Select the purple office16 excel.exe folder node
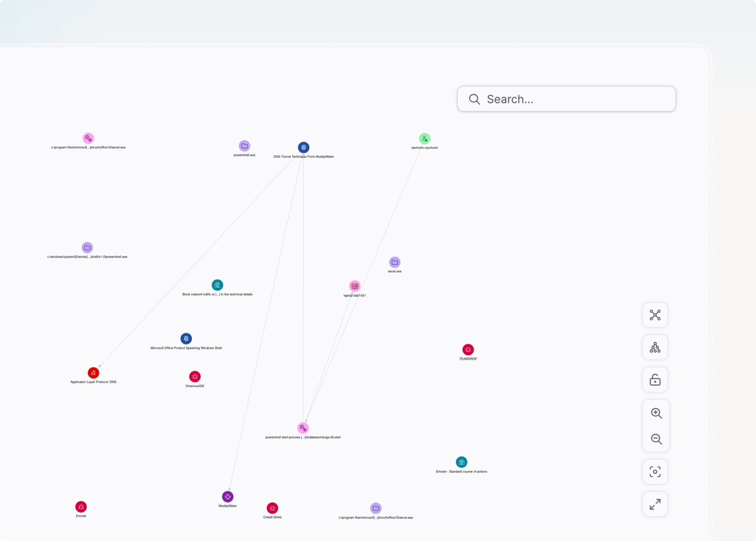The image size is (756, 541). (376, 508)
